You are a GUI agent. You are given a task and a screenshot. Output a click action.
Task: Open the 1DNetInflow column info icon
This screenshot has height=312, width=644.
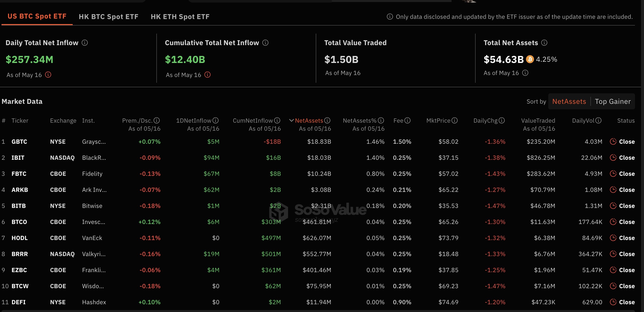[216, 121]
